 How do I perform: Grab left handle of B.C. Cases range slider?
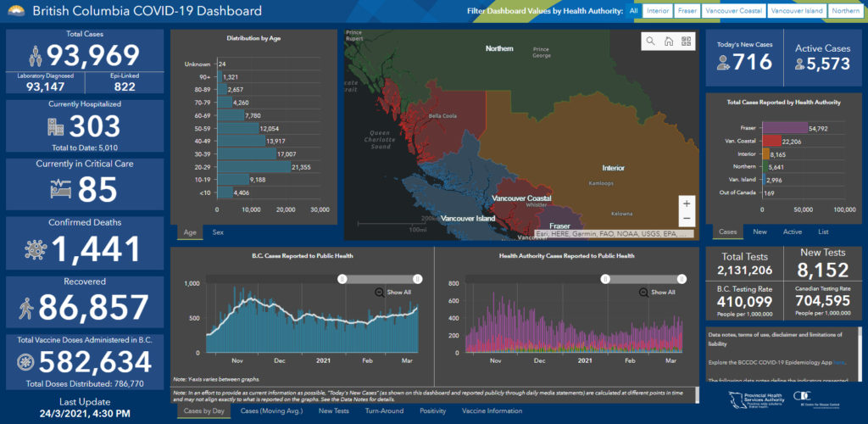342,278
